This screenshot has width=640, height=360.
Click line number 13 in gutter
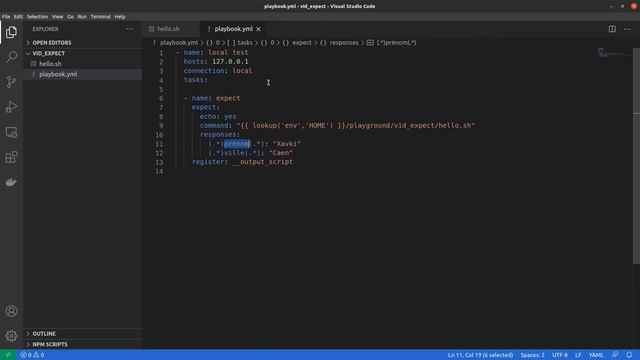point(159,162)
